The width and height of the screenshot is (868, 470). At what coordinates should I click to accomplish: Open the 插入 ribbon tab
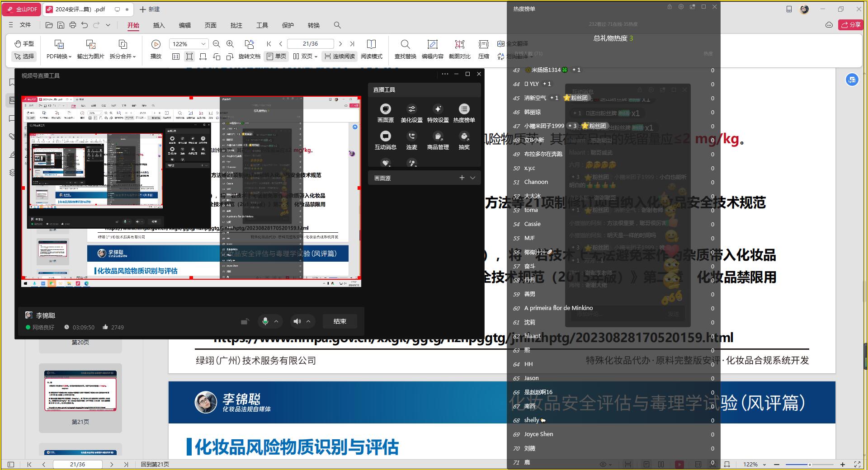point(159,25)
